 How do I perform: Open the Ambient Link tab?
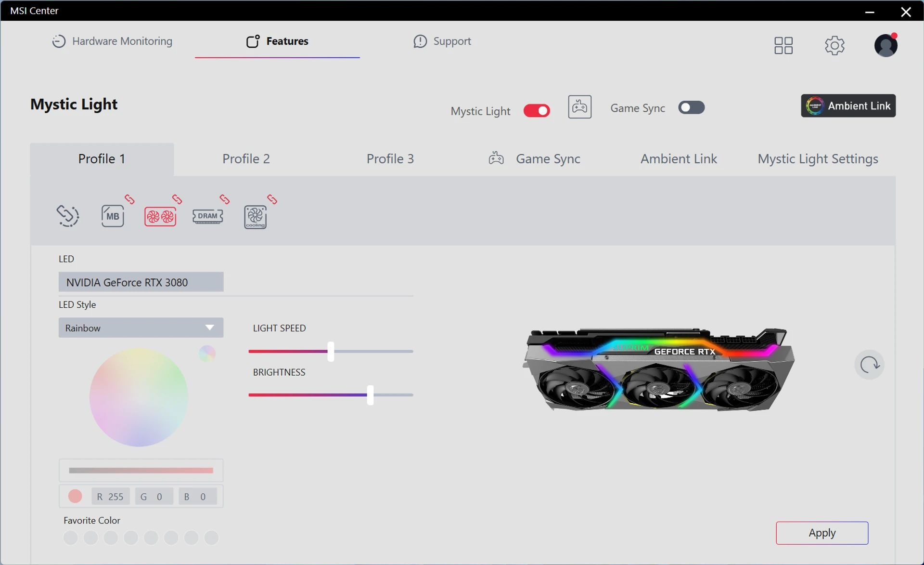(679, 159)
